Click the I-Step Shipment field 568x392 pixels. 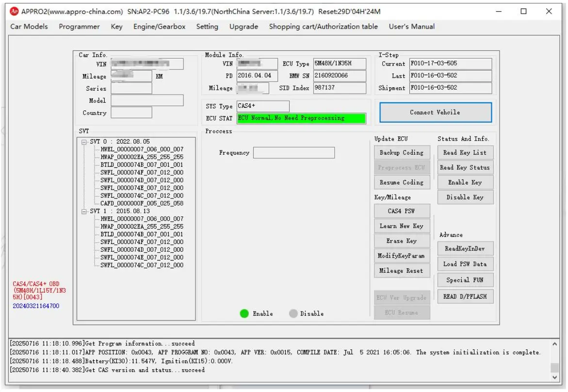tap(451, 88)
